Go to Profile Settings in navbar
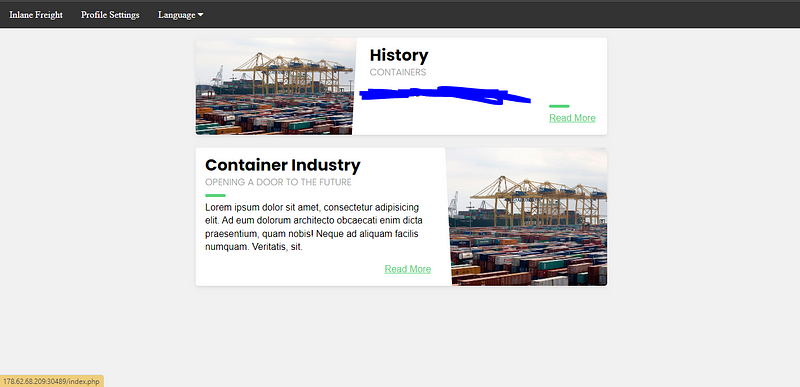Screen dimensions: 800x387 tap(110, 15)
